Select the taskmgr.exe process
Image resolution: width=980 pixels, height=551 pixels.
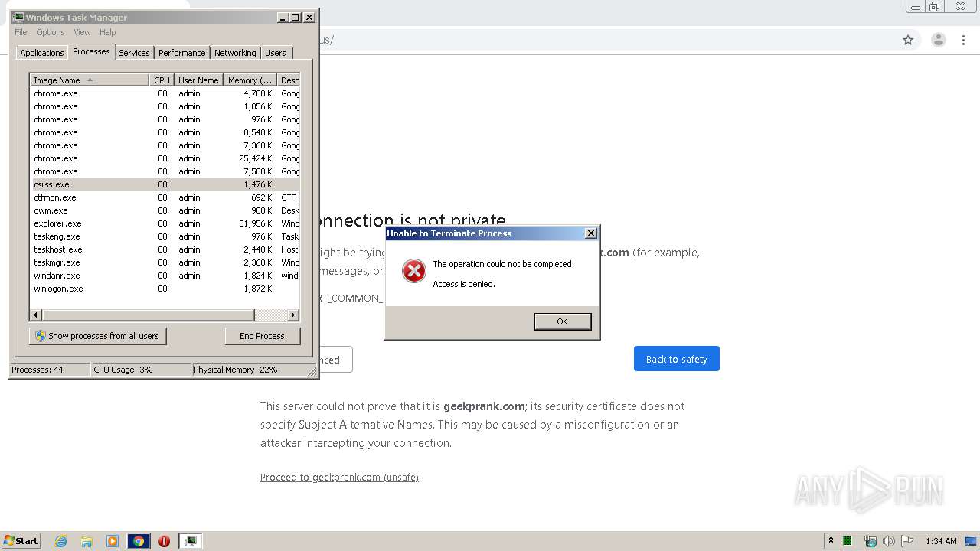[165, 262]
